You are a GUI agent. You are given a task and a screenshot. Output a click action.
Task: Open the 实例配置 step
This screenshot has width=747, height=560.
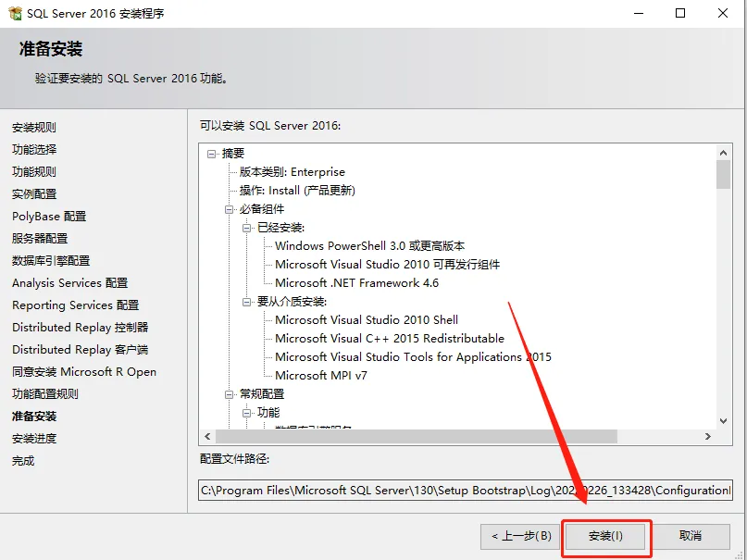pos(34,194)
